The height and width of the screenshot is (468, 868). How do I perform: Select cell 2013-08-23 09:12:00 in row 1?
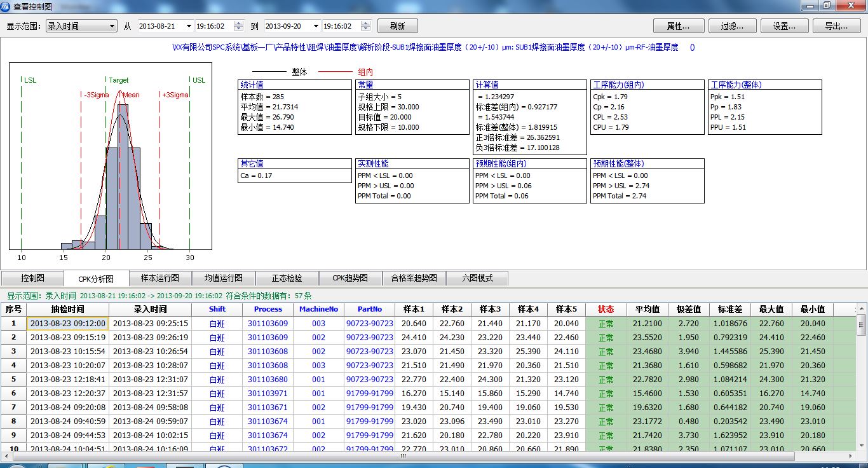[x=68, y=324]
